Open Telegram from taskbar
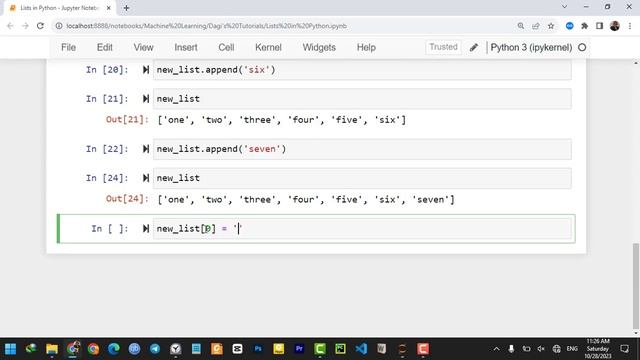 (x=155, y=349)
